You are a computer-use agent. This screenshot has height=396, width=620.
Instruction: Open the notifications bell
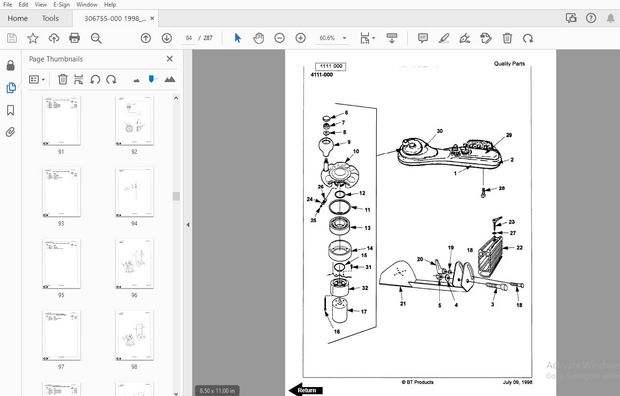pos(611,18)
